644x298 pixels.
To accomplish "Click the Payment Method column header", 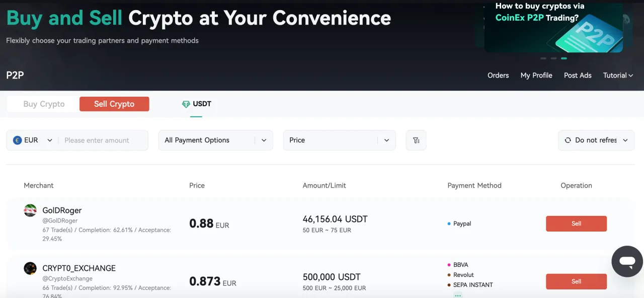I will click(x=474, y=186).
